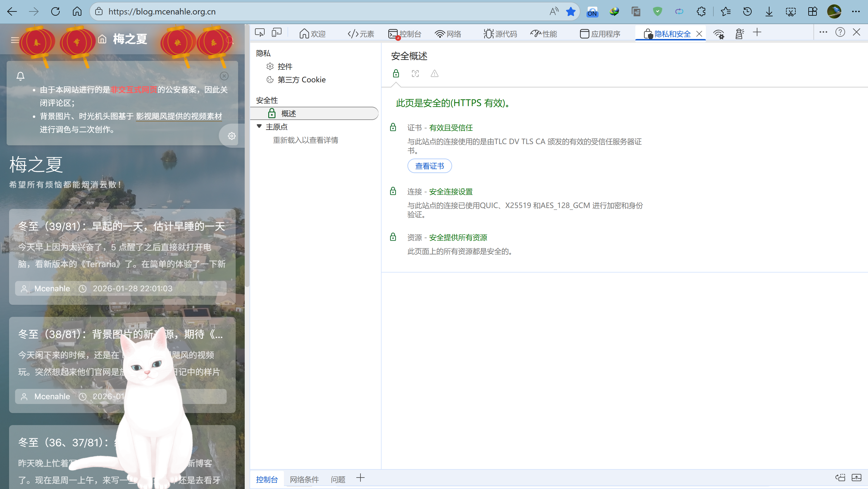Open the 网络条件 drawer tab
868x489 pixels.
[x=304, y=479]
